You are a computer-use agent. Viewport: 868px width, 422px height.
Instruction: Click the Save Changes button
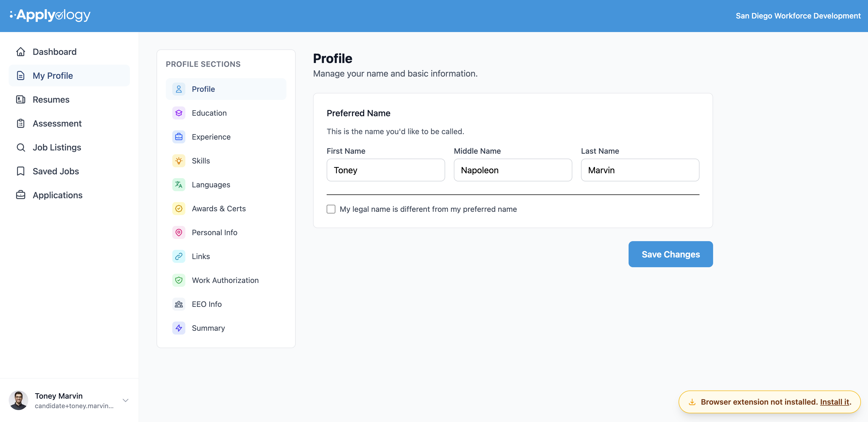click(x=670, y=254)
